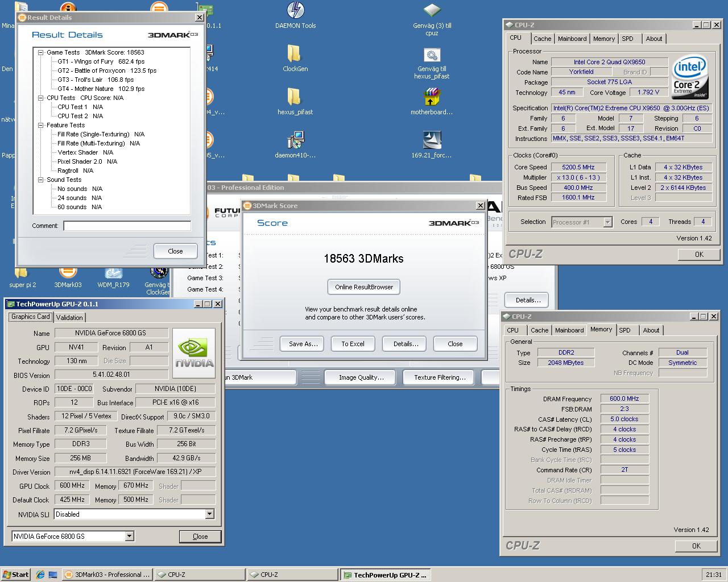
Task: Switch to TechPowerUp GPU-Z taskbar button
Action: (385, 575)
